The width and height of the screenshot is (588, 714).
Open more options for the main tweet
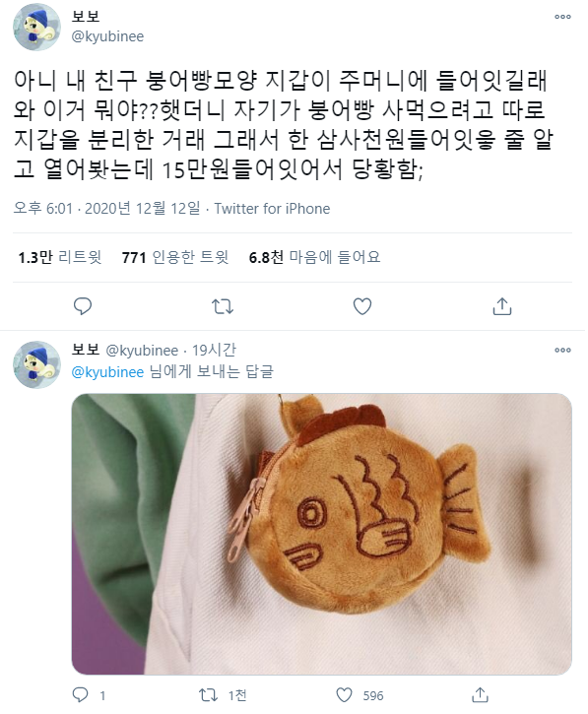(x=562, y=17)
